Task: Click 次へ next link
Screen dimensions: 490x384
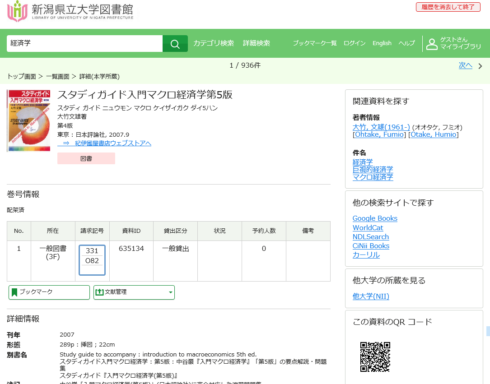Action: (465, 66)
